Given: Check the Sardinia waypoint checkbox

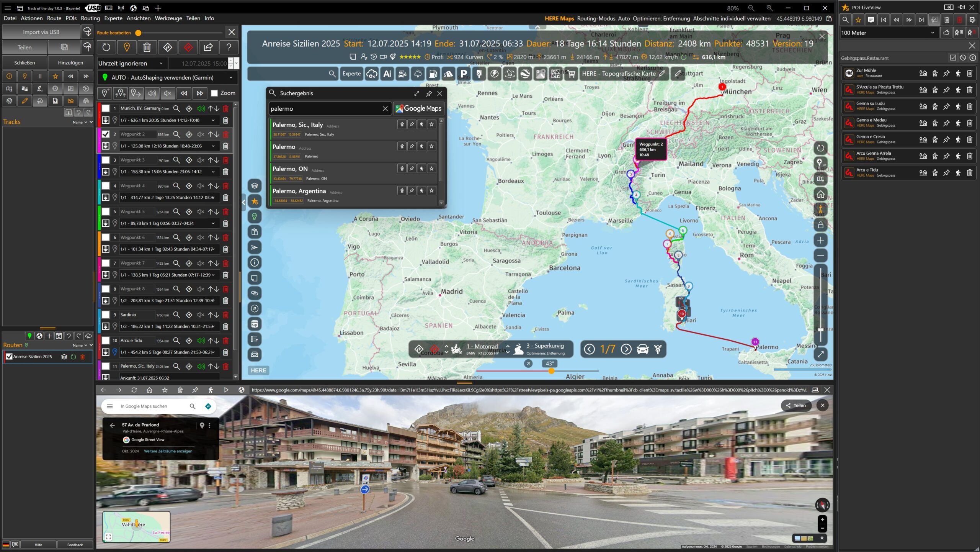Looking at the screenshot, I should click(106, 315).
